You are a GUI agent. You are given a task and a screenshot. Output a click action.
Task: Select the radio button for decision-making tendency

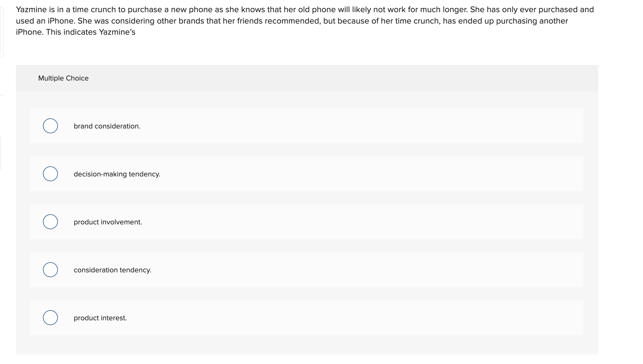click(x=50, y=174)
